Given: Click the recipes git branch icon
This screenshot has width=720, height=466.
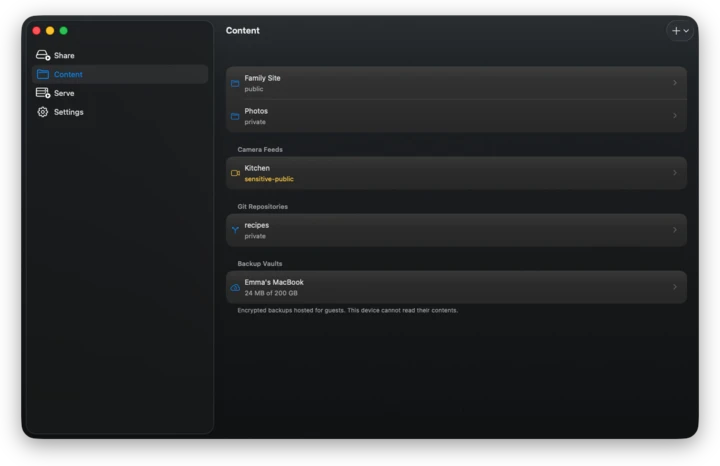Looking at the screenshot, I should [235, 230].
